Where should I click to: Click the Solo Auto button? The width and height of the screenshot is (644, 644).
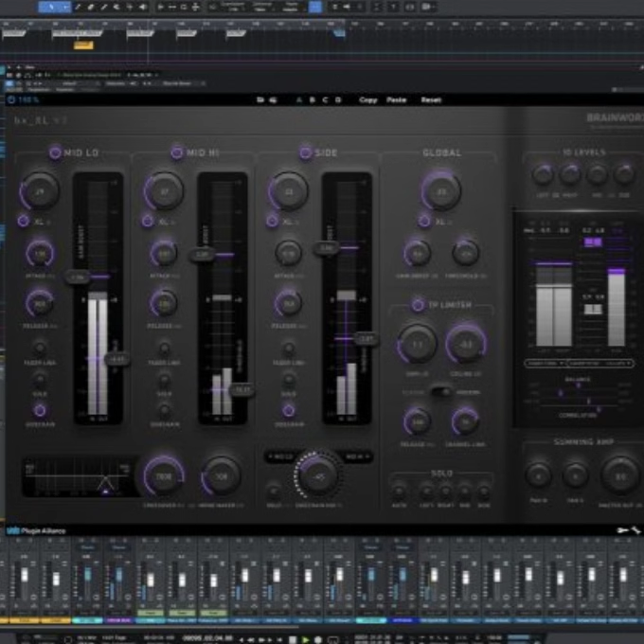pos(399,491)
